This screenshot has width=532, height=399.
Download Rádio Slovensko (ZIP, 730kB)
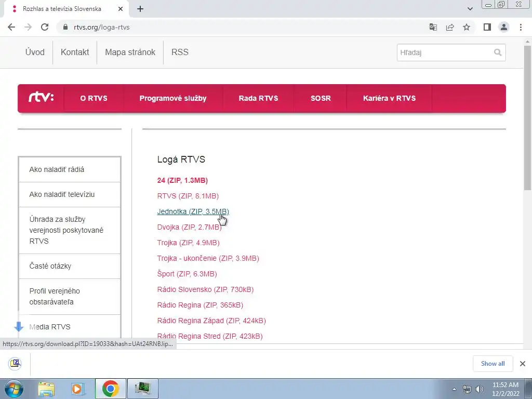[205, 289]
